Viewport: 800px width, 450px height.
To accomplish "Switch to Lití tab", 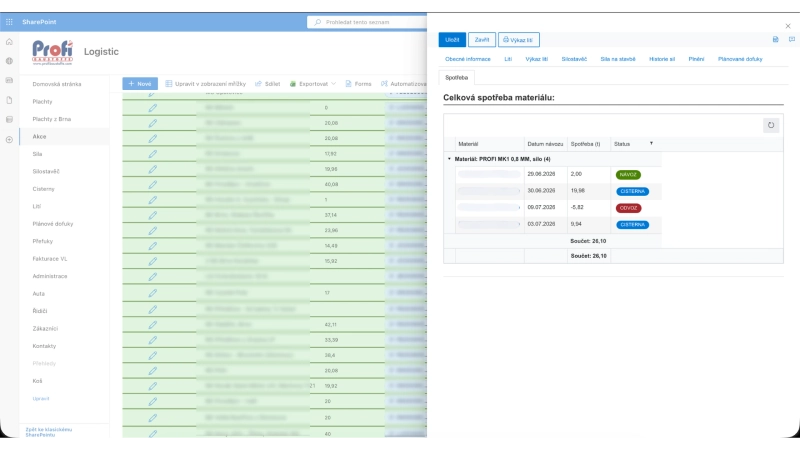I will click(x=508, y=59).
